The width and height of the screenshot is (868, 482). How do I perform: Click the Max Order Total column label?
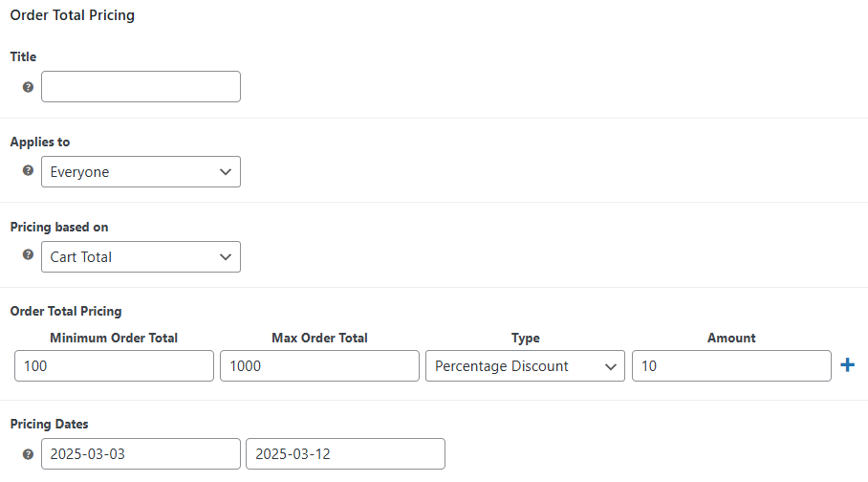click(319, 338)
